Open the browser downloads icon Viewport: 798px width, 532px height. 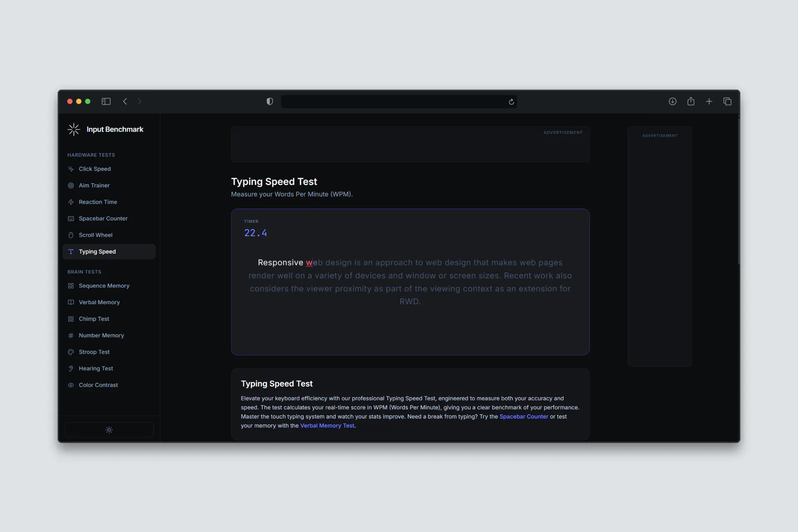click(672, 101)
